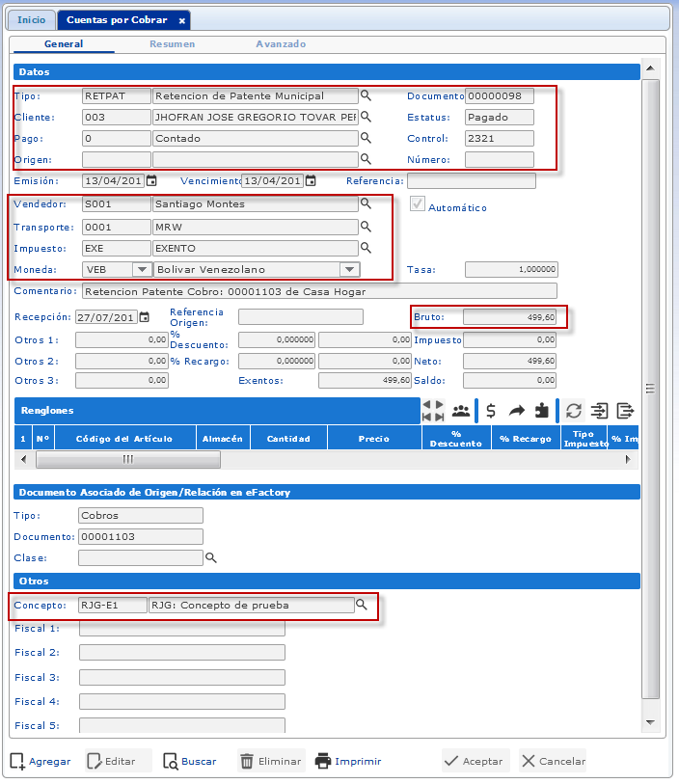This screenshot has height=784, width=679.
Task: Click the search icon next to Tipo field
Action: click(x=367, y=96)
